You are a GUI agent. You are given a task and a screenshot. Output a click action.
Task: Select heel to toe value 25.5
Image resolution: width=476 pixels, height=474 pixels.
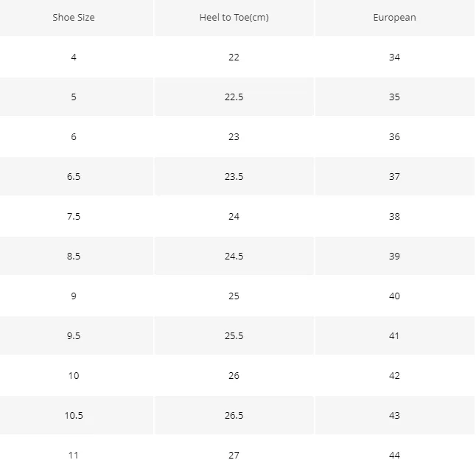(234, 335)
